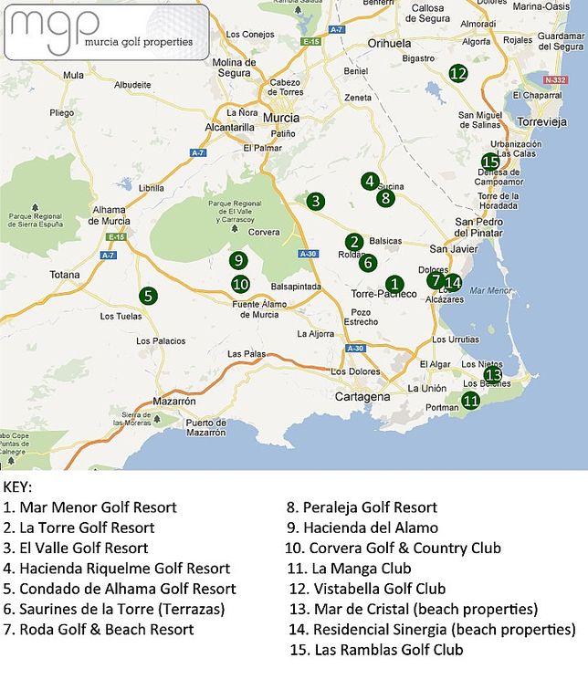Click key entry Hacienda Riquelme Golf Resort
This screenshot has height=700, width=588.
pos(117,569)
